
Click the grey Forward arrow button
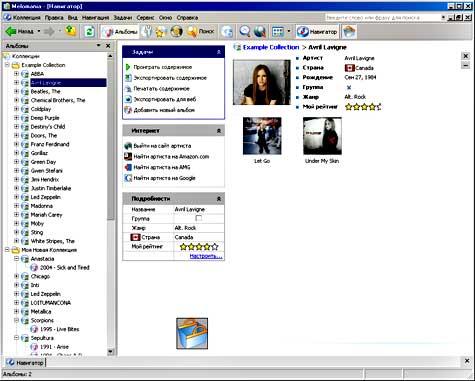tap(49, 32)
